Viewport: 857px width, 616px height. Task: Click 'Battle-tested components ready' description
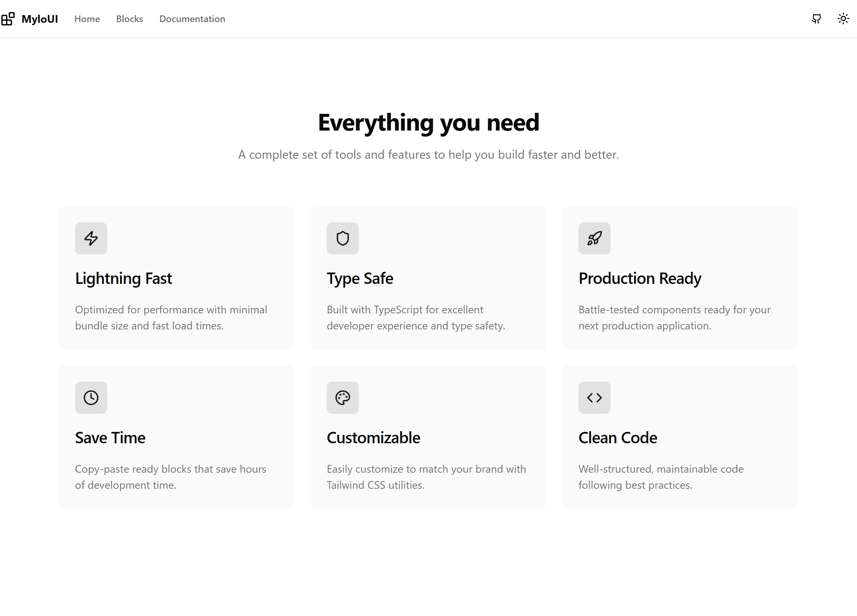coord(675,317)
